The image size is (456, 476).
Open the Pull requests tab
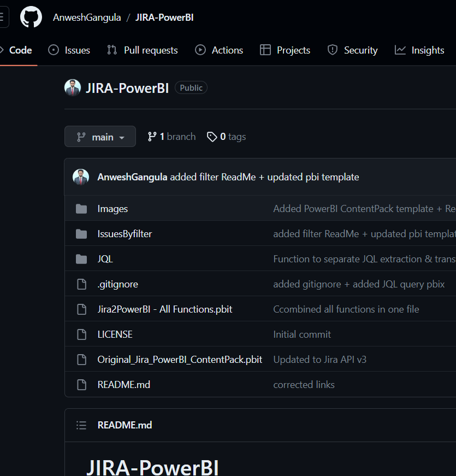[143, 50]
